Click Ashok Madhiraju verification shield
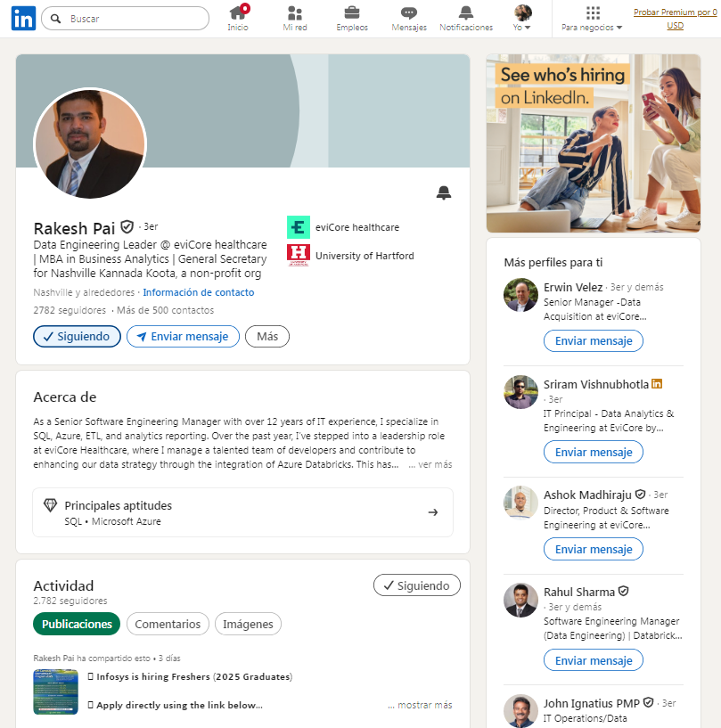This screenshot has width=721, height=728. (x=640, y=495)
